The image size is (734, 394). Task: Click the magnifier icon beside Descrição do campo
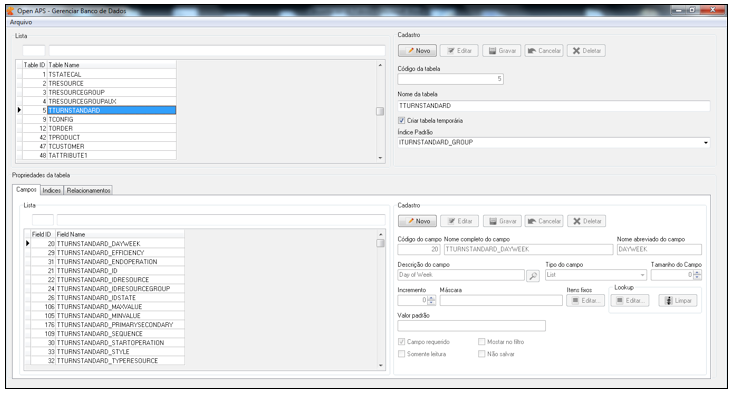[x=533, y=276]
